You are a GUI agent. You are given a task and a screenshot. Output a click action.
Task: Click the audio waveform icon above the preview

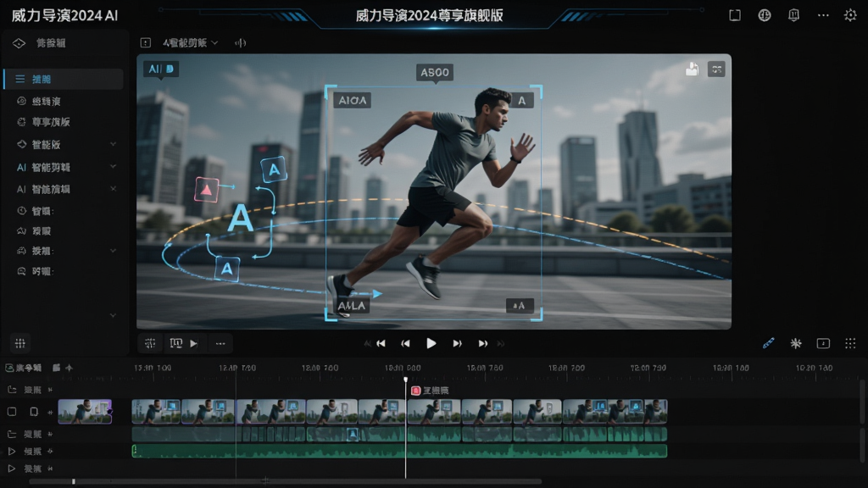(x=240, y=42)
